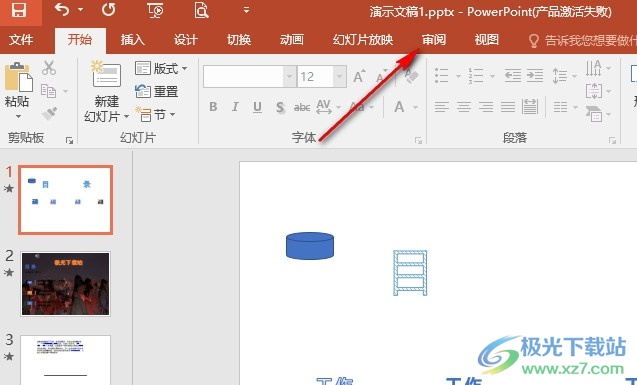Open the 节 (Section) dropdown

pyautogui.click(x=155, y=115)
